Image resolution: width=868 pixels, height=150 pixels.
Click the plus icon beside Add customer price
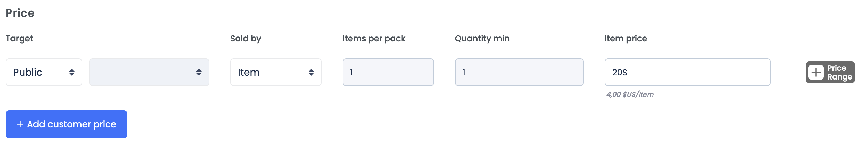pos(20,124)
